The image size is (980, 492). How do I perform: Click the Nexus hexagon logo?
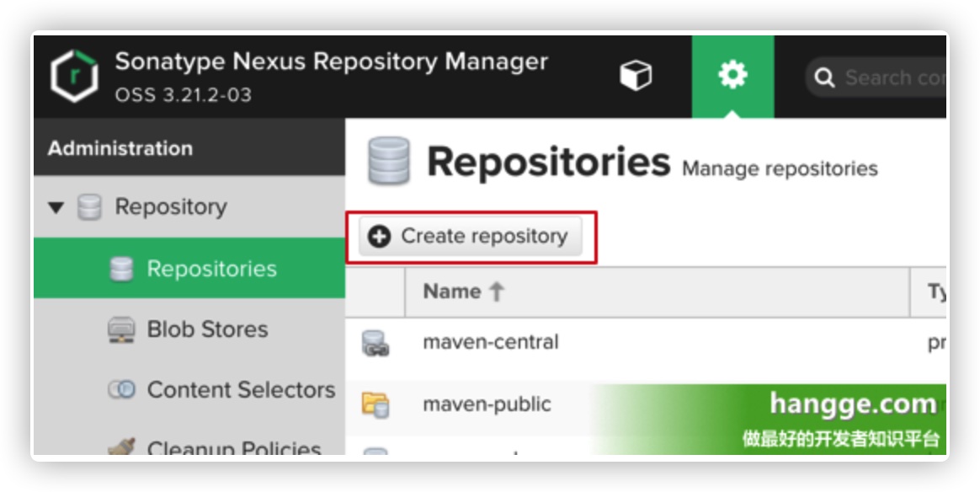(x=74, y=77)
